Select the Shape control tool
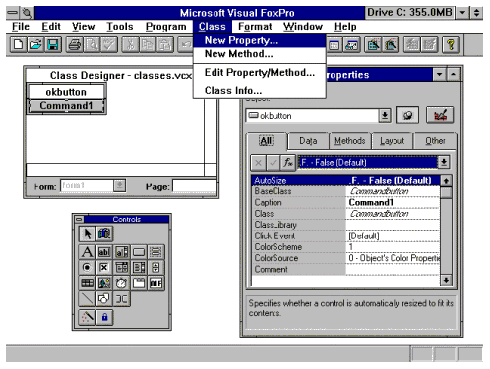490x369 pixels. pos(104,299)
